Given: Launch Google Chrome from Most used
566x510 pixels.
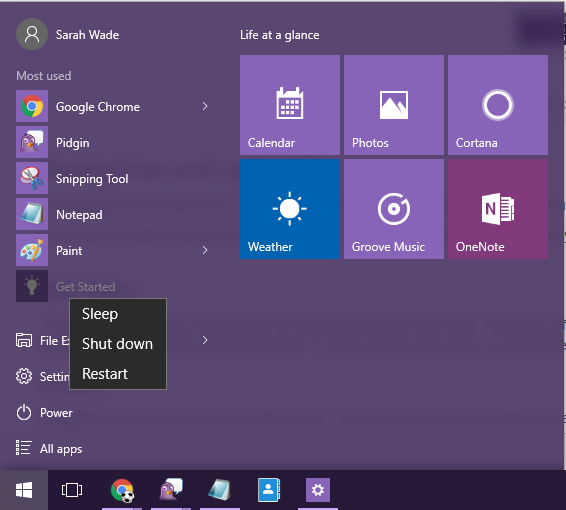Looking at the screenshot, I should 113,106.
